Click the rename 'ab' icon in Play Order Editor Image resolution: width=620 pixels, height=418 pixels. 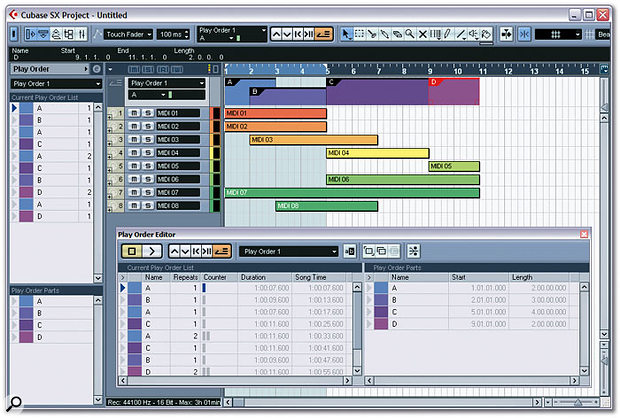350,251
